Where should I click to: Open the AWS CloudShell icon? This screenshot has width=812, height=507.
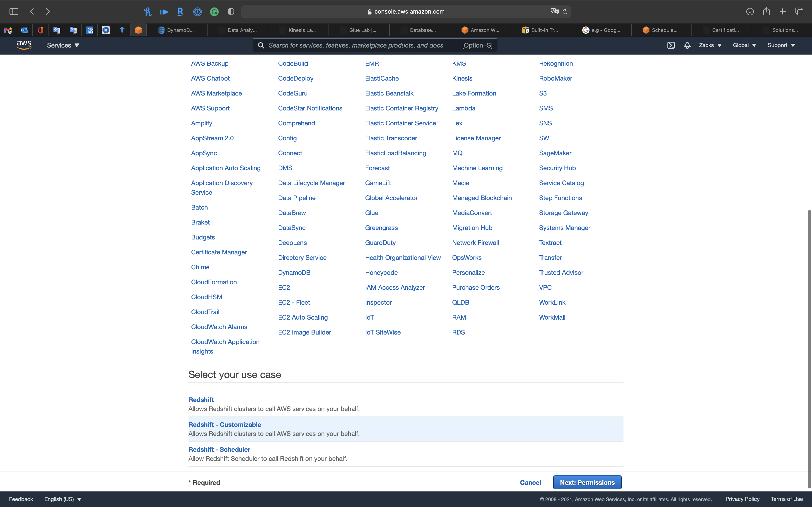click(x=671, y=45)
